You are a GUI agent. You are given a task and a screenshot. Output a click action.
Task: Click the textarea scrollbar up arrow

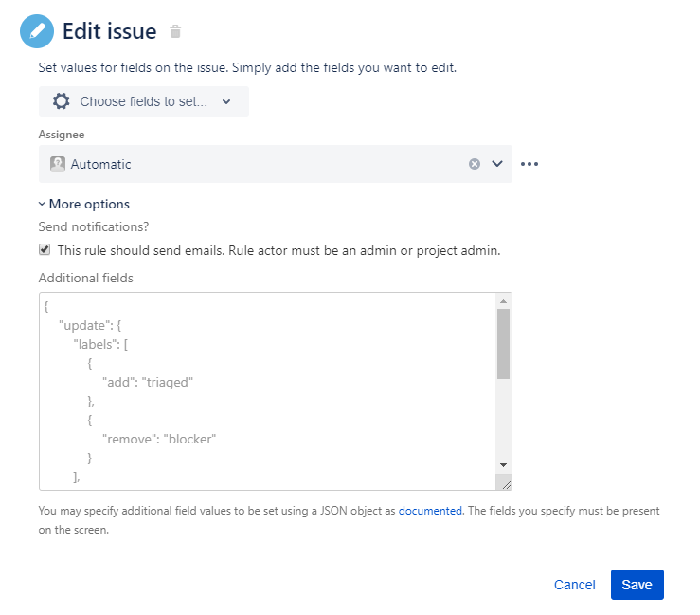coord(503,301)
